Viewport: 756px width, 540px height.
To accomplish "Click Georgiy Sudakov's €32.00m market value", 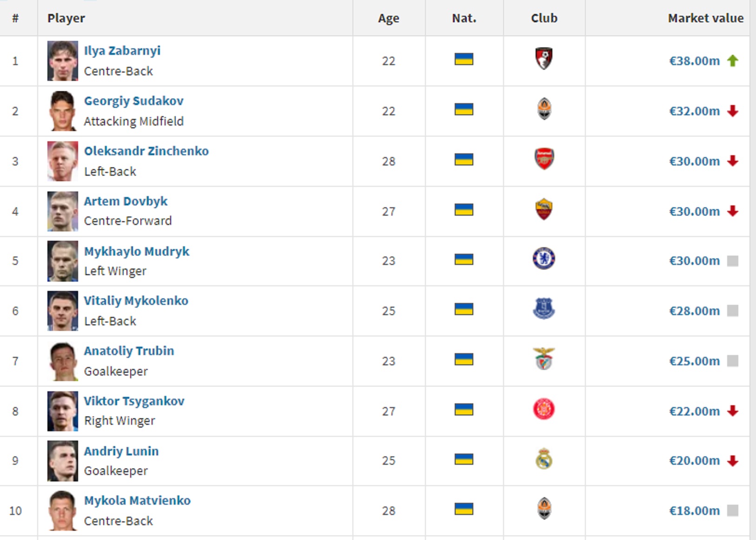I will coord(694,111).
